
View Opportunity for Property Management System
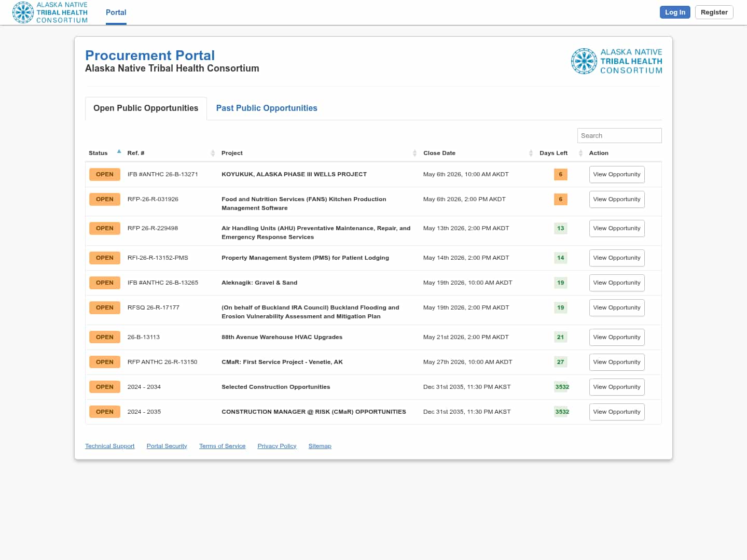[x=617, y=258]
